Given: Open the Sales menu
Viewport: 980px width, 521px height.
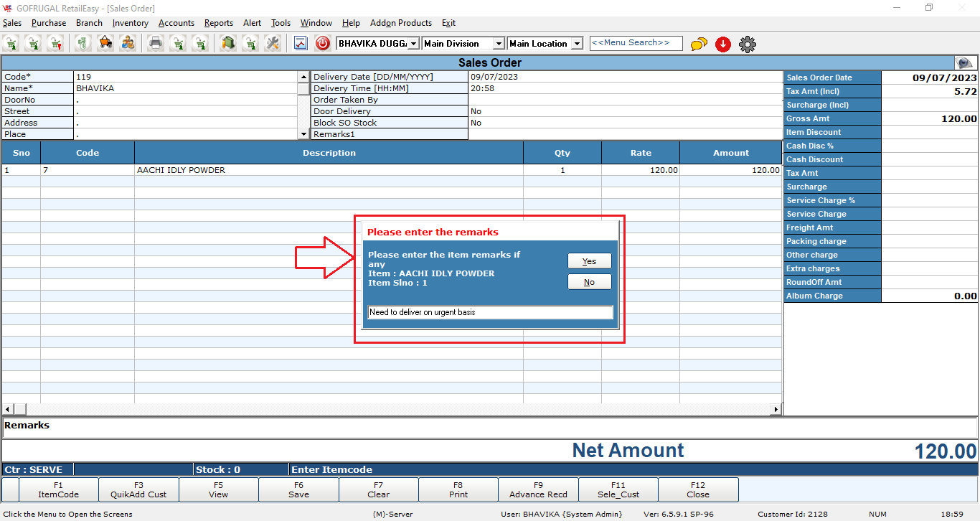Looking at the screenshot, I should (12, 23).
